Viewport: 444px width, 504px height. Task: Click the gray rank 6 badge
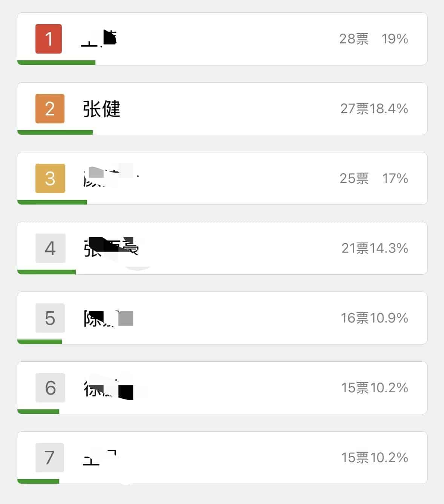(50, 388)
